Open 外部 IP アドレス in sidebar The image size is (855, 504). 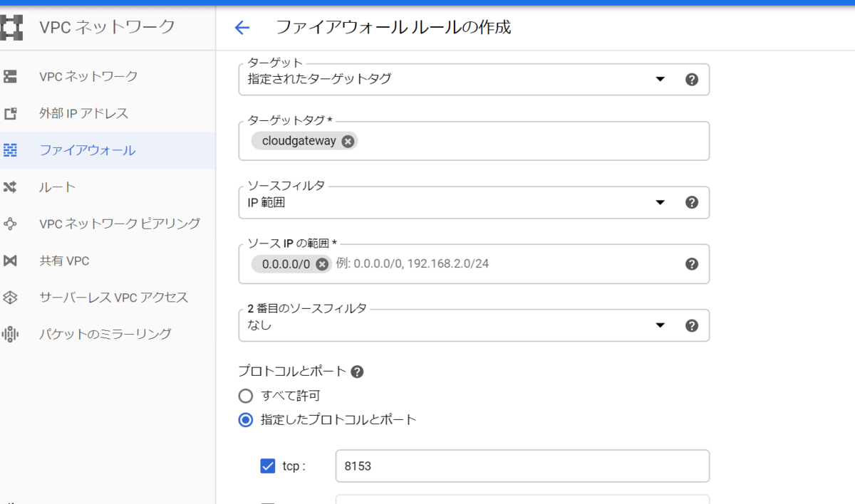coord(83,113)
